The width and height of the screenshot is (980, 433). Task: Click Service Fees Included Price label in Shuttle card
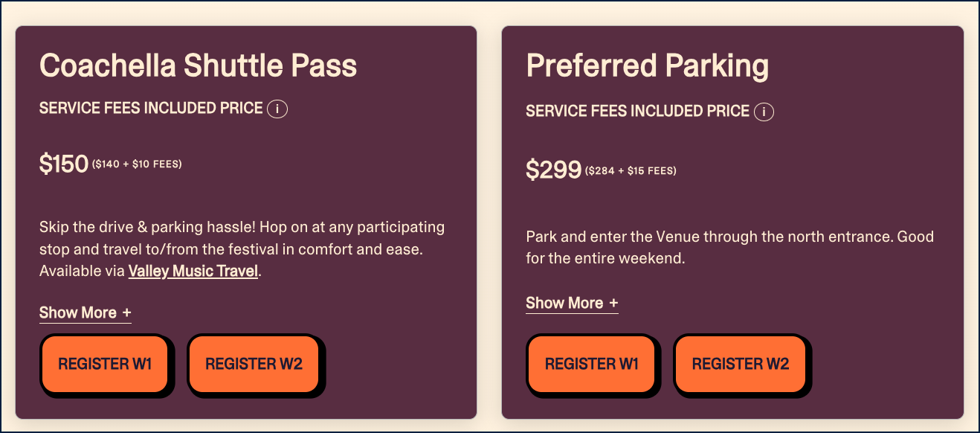[x=151, y=109]
